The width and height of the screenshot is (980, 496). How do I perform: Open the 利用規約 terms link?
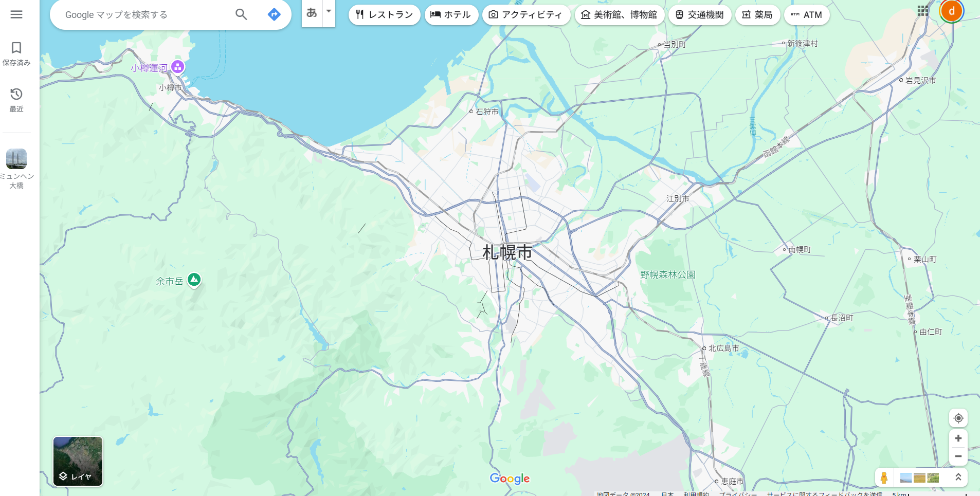[x=696, y=493]
